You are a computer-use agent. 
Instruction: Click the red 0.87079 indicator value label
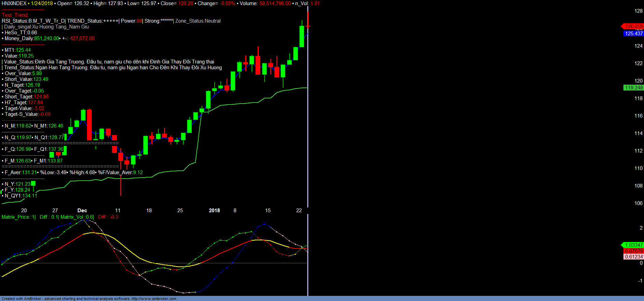[633, 251]
